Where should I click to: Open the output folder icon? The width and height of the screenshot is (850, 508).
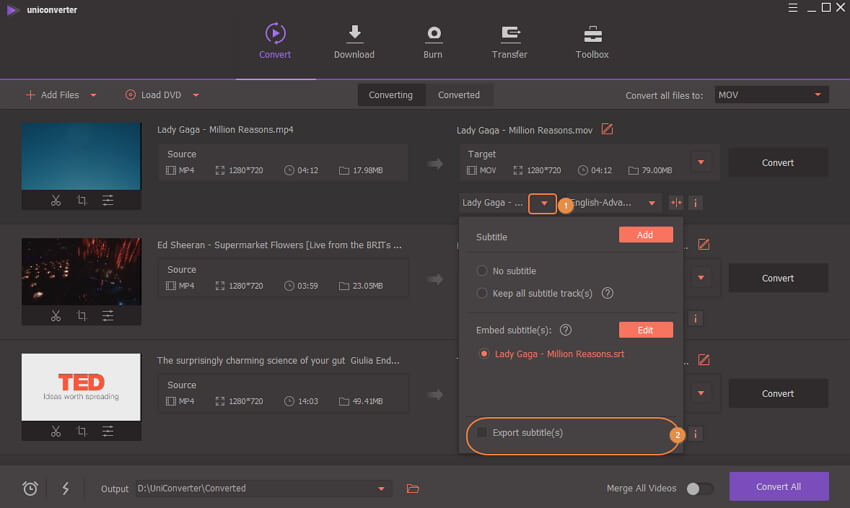click(413, 488)
